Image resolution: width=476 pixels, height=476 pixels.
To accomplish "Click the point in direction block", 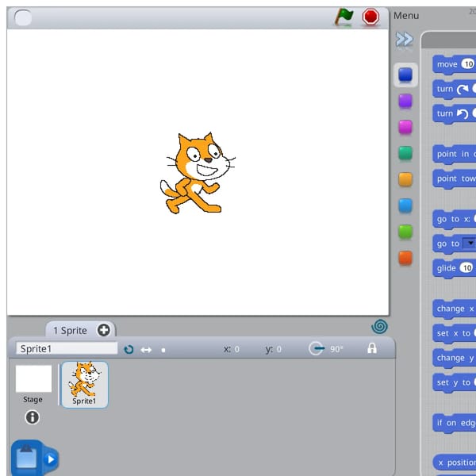I will click(x=454, y=154).
